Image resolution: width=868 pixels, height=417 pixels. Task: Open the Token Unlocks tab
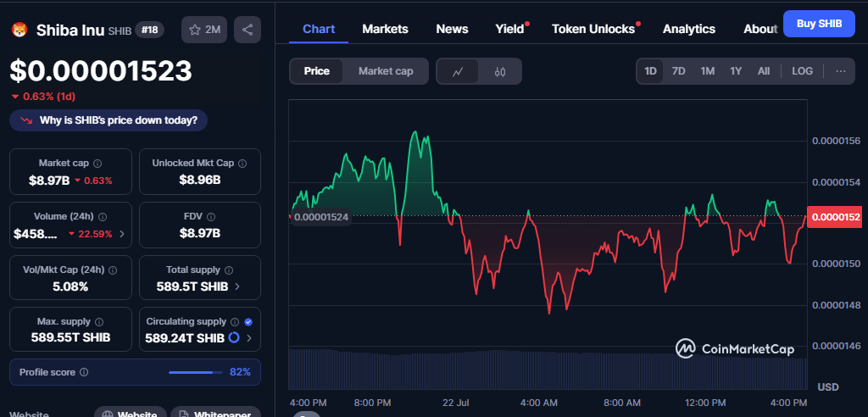[593, 29]
